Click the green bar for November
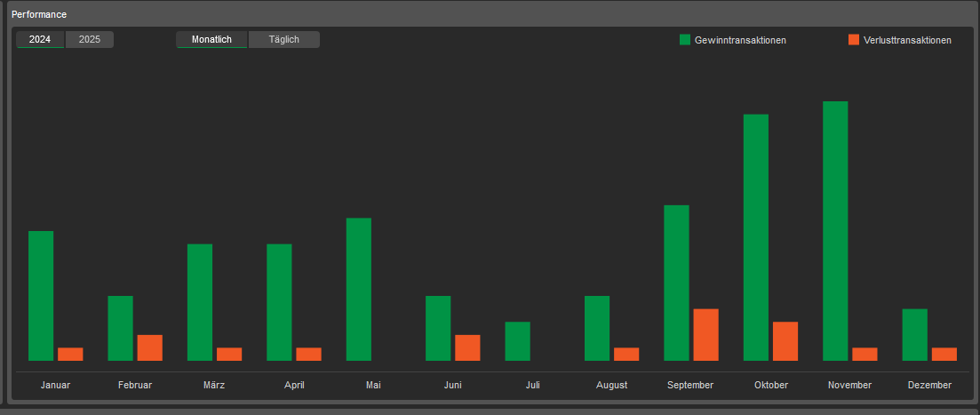This screenshot has height=415, width=980. click(x=835, y=231)
